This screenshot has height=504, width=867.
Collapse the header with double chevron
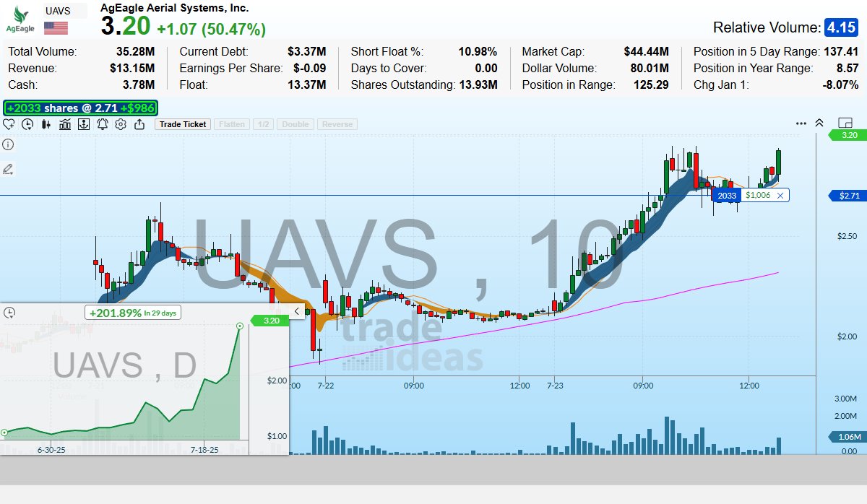[819, 123]
